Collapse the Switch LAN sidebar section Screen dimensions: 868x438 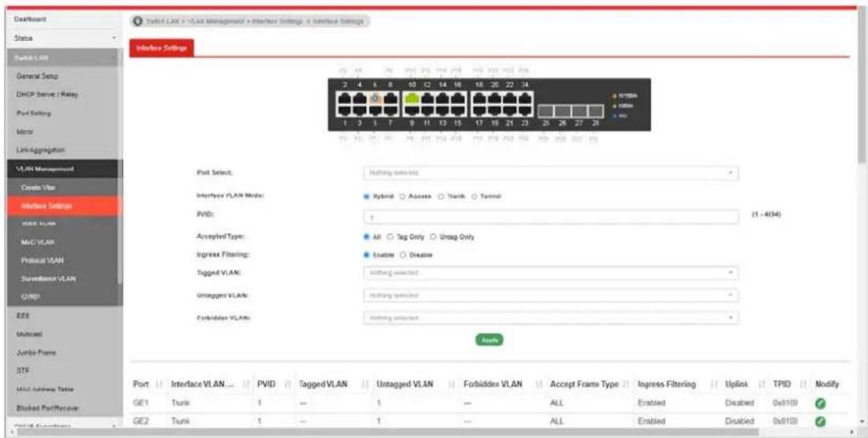tap(64, 58)
